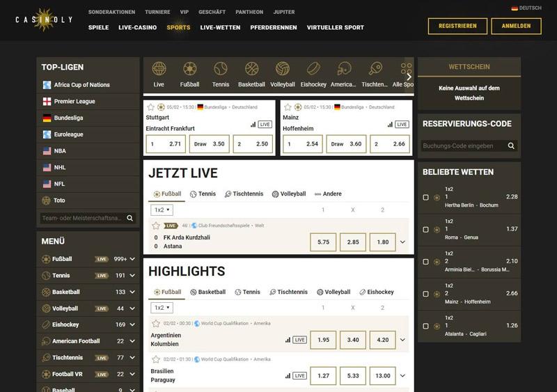Check the Mainz - Hoffenheim popular bet checkbox
Image resolution: width=557 pixels, height=392 pixels.
(425, 294)
